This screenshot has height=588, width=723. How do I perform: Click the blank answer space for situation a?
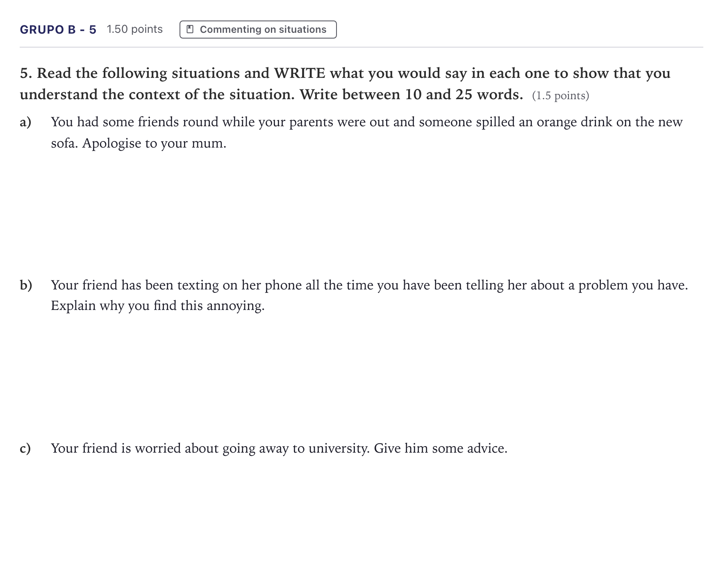coord(361,209)
